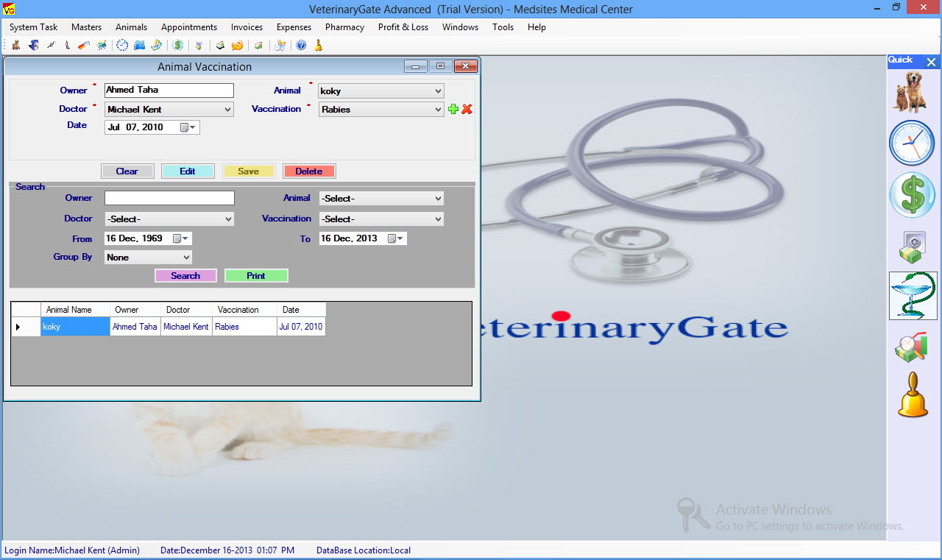Image resolution: width=942 pixels, height=560 pixels.
Task: Click the safe with cash icon
Action: point(912,247)
